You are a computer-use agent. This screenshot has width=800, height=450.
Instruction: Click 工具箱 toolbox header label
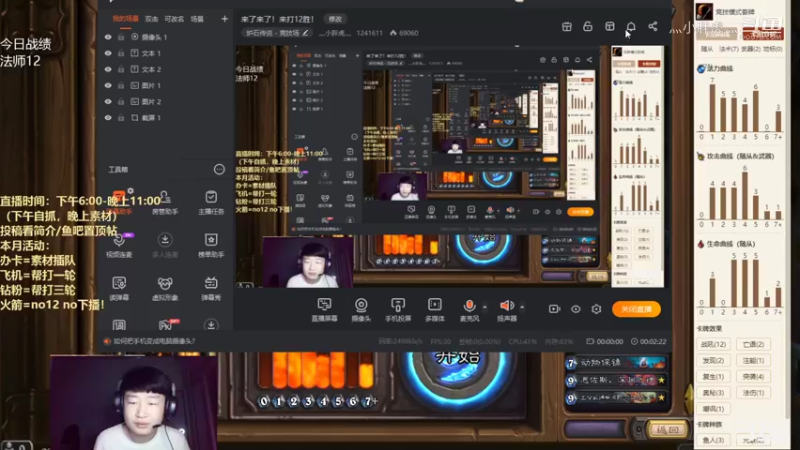click(118, 169)
